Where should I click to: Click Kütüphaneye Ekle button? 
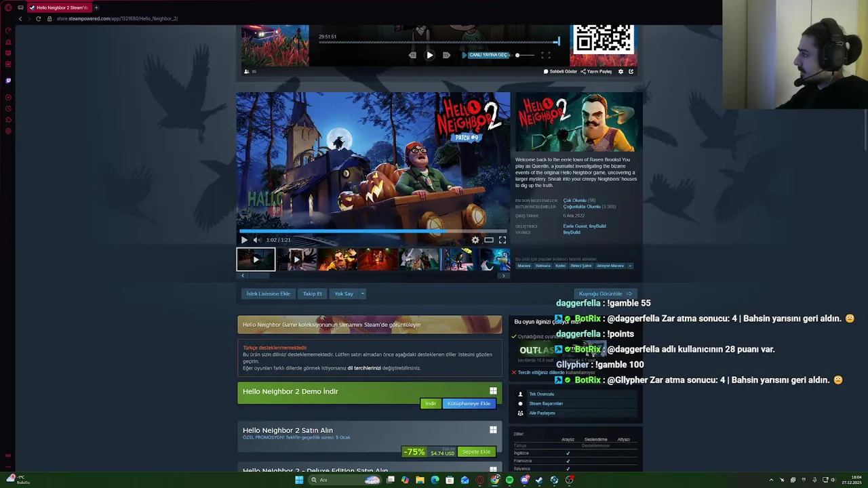(x=469, y=403)
